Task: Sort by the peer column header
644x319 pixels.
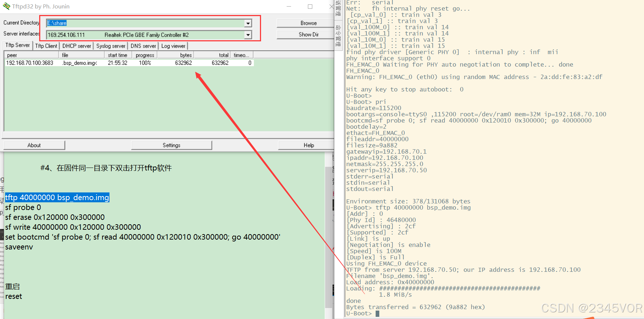Action: [31, 55]
